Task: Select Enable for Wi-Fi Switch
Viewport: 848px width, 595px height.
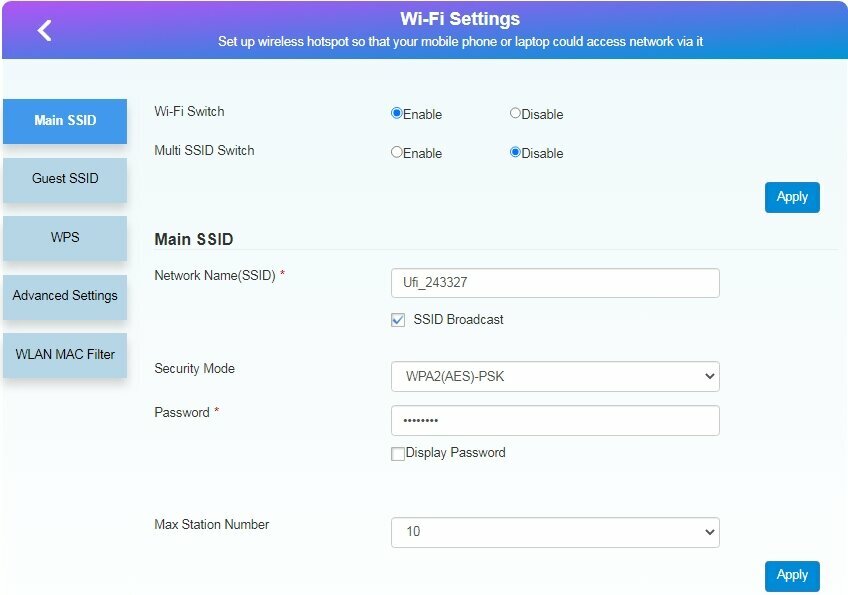Action: pos(397,113)
